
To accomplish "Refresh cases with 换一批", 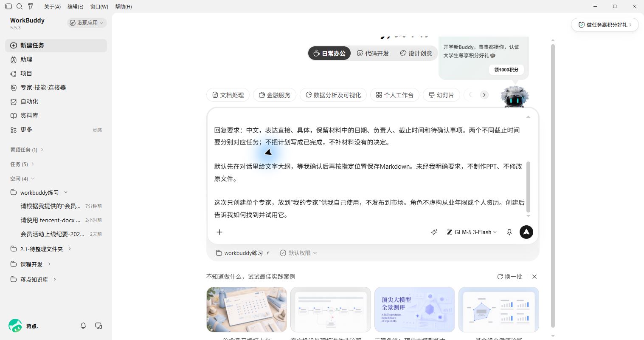I will pyautogui.click(x=510, y=277).
